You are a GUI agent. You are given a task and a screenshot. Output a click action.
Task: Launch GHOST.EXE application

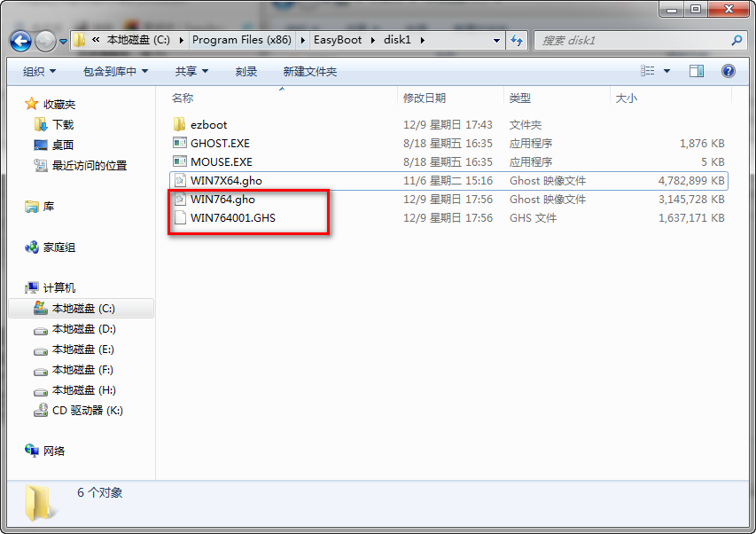tap(222, 143)
